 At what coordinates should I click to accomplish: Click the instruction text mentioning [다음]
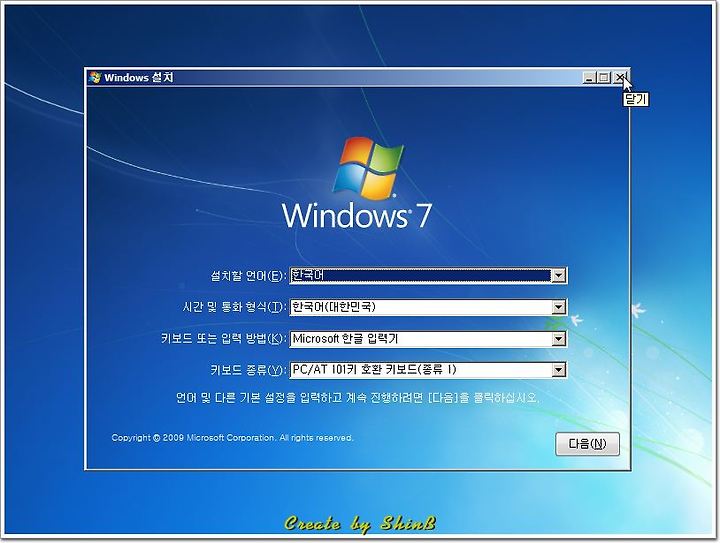[358, 397]
